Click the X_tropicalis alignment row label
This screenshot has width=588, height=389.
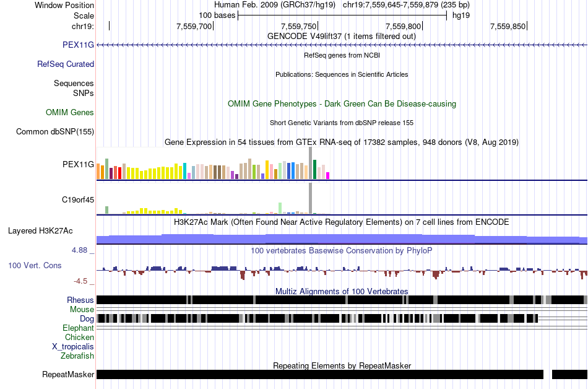click(73, 347)
